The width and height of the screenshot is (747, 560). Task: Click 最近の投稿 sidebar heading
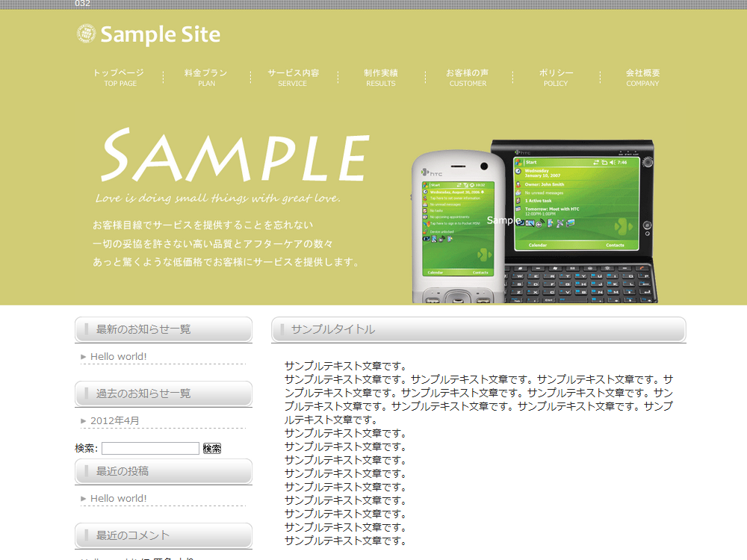pyautogui.click(x=164, y=471)
